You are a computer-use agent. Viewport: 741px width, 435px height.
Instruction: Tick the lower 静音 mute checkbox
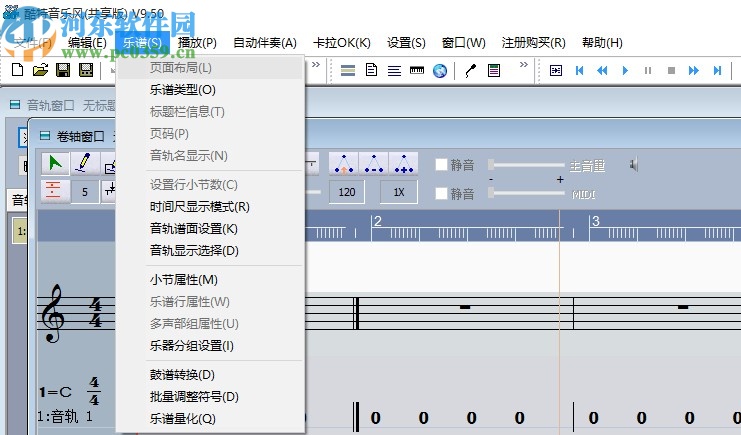point(441,193)
